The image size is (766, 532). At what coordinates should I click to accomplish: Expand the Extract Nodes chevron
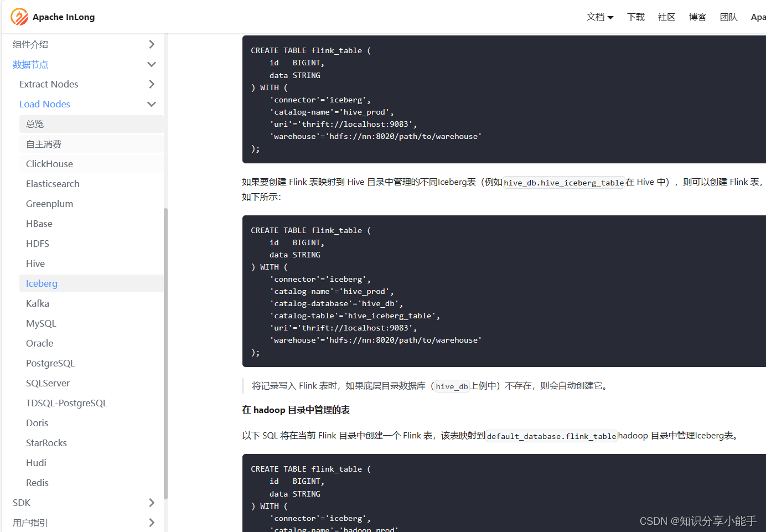152,84
